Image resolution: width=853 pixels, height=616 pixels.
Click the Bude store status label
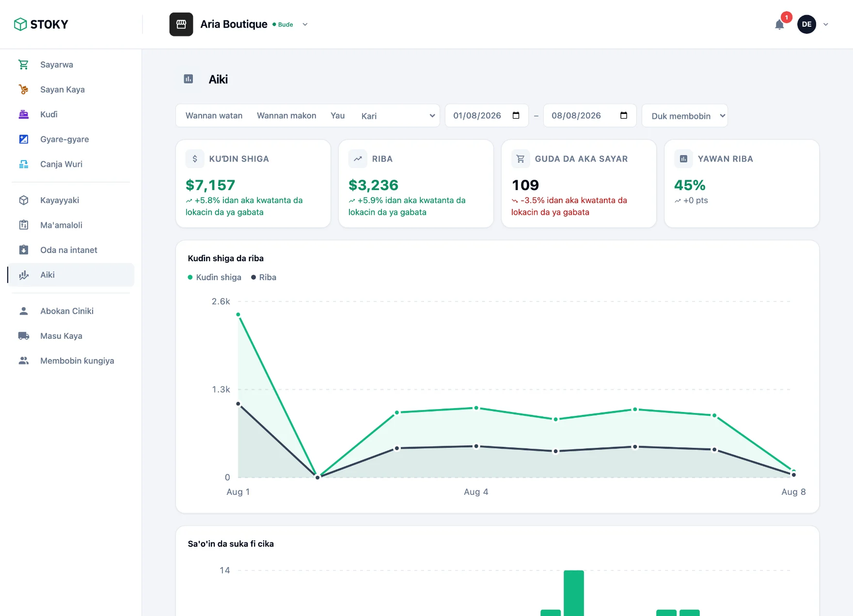click(x=285, y=24)
